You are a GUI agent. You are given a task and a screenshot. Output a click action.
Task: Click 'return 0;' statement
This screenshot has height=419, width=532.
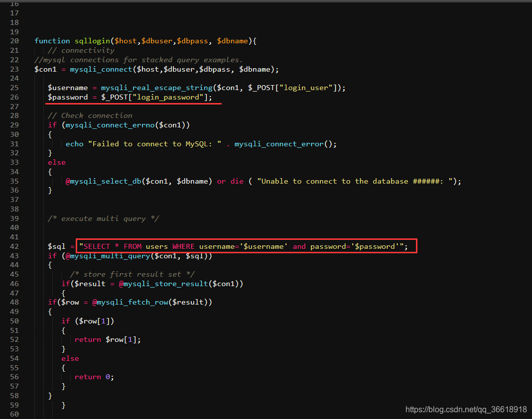coord(94,377)
